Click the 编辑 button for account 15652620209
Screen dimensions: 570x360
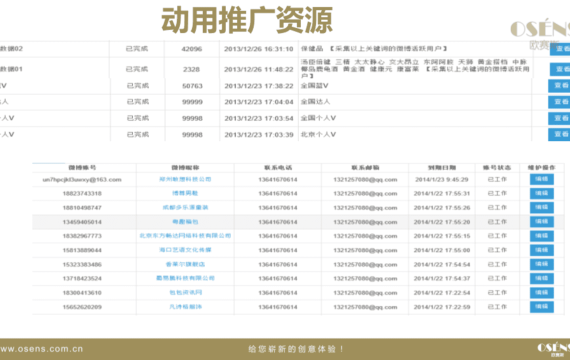542,307
